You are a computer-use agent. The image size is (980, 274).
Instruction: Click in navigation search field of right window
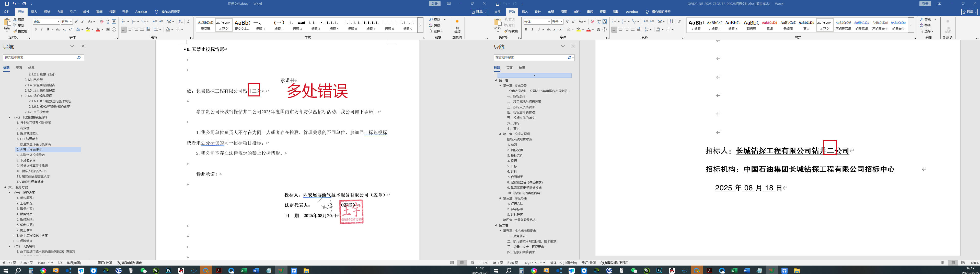(530, 58)
